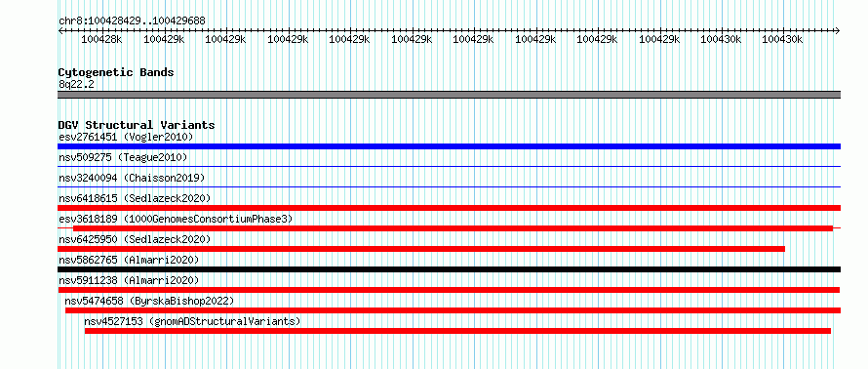Click the Cytogenetic Bands track title

(116, 72)
